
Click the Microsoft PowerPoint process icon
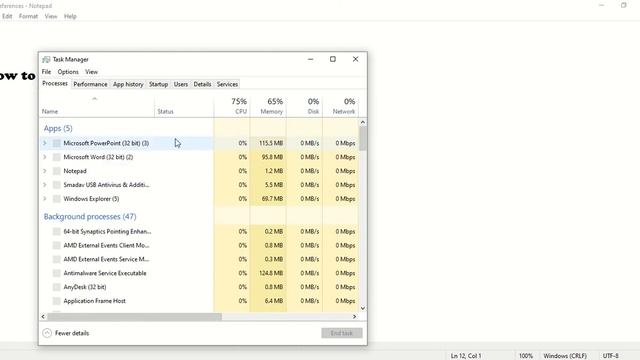pyautogui.click(x=57, y=143)
